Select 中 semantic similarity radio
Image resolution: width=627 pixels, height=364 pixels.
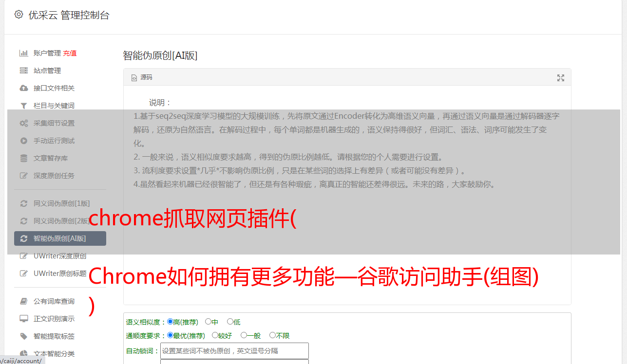coord(208,322)
